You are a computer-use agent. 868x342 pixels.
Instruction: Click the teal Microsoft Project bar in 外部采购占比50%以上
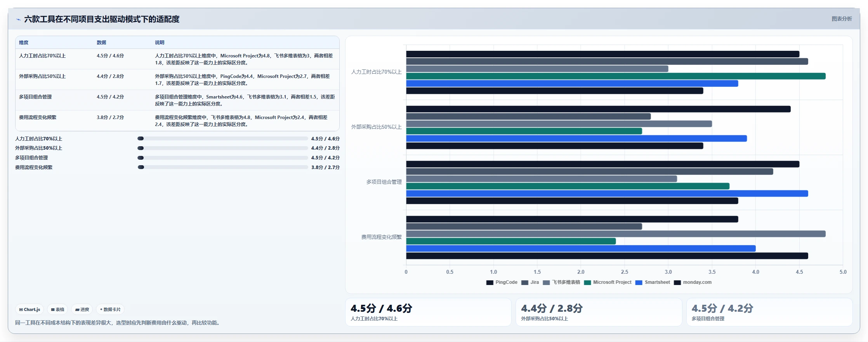click(x=524, y=131)
